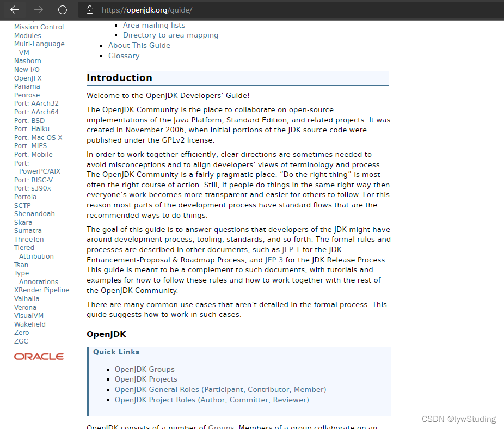Image resolution: width=504 pixels, height=429 pixels.
Task: Open the New I/O sidebar link
Action: [27, 70]
